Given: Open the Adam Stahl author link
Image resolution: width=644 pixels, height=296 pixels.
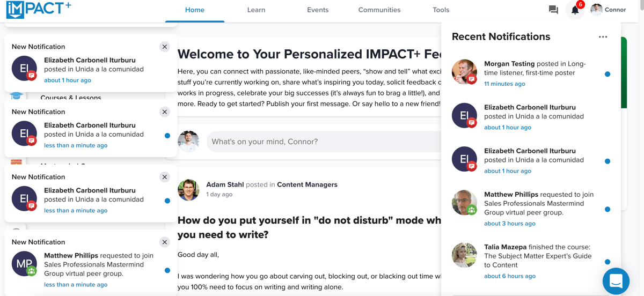Looking at the screenshot, I should [225, 184].
